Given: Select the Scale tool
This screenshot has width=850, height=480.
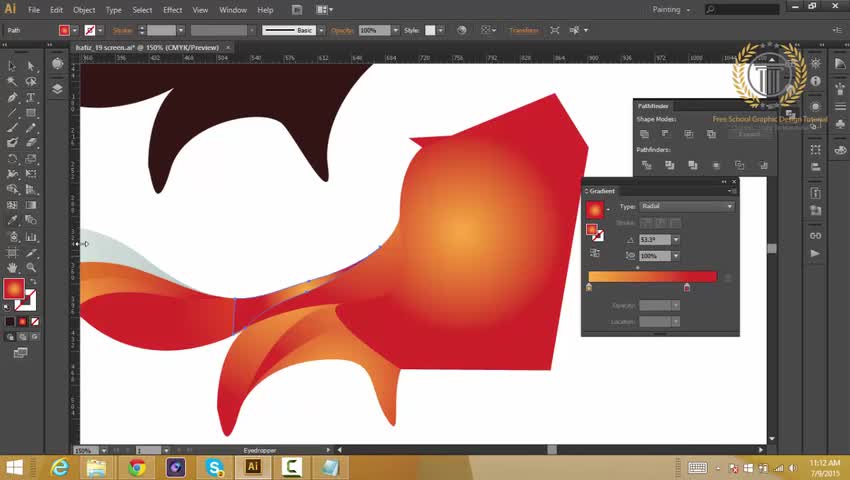Looking at the screenshot, I should click(31, 159).
